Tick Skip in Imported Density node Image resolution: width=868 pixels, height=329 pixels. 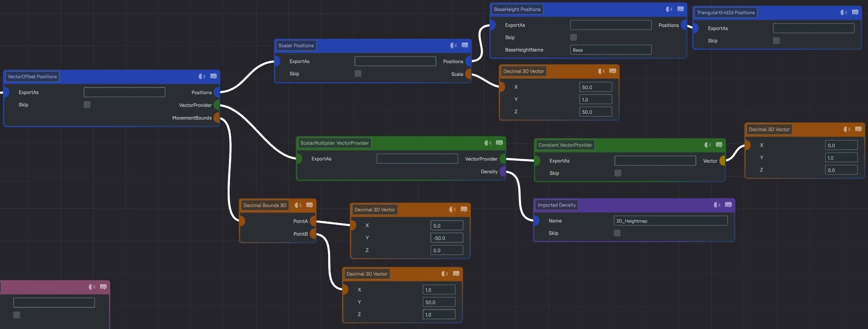pyautogui.click(x=617, y=233)
